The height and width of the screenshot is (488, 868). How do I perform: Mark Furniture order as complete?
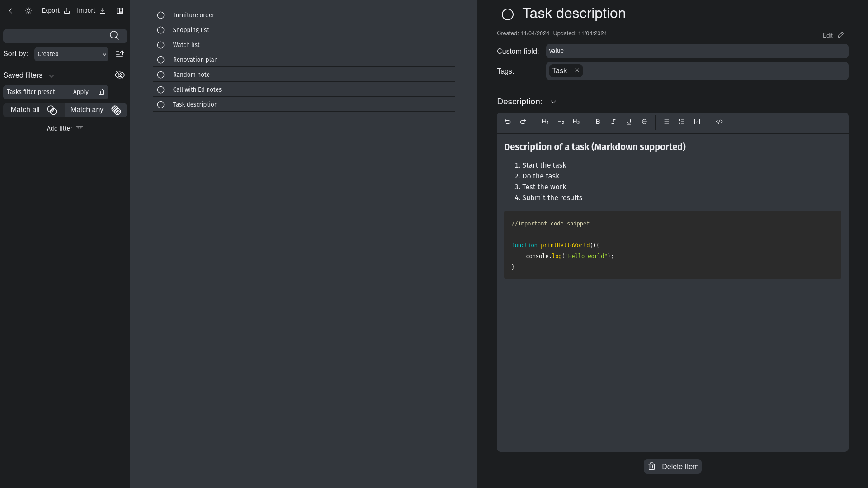pos(160,15)
